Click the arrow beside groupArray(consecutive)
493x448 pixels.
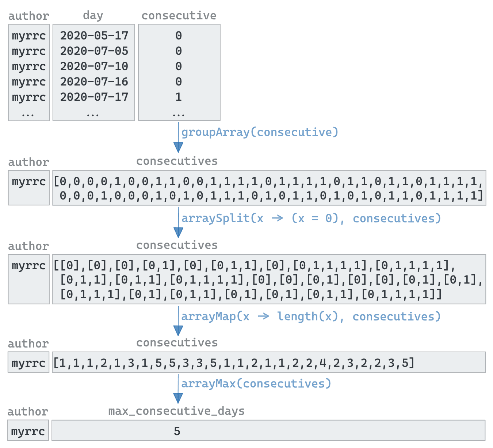[178, 137]
